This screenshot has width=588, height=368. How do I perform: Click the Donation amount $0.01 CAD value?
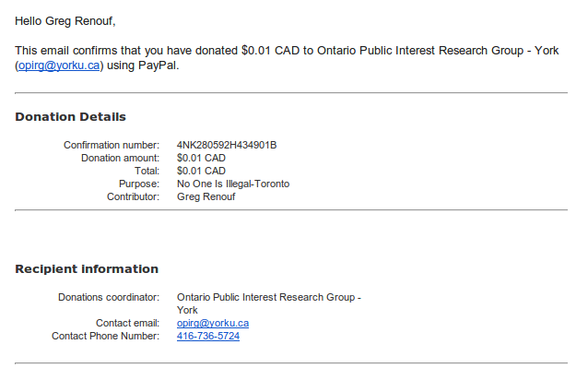pos(201,158)
